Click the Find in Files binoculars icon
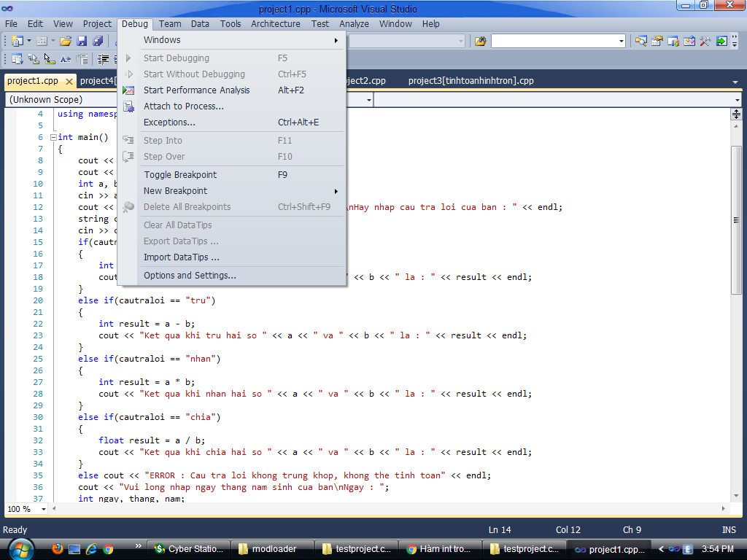The image size is (747, 560). click(480, 41)
